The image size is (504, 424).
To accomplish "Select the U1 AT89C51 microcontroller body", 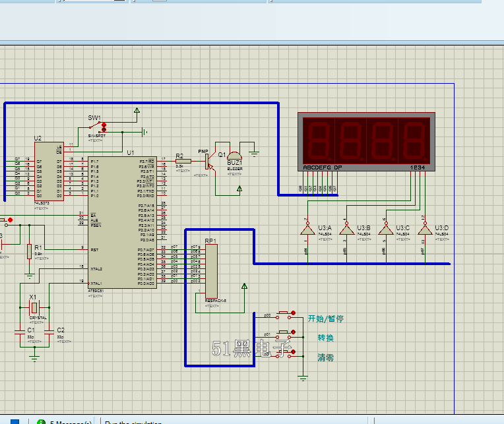I will click(x=122, y=222).
